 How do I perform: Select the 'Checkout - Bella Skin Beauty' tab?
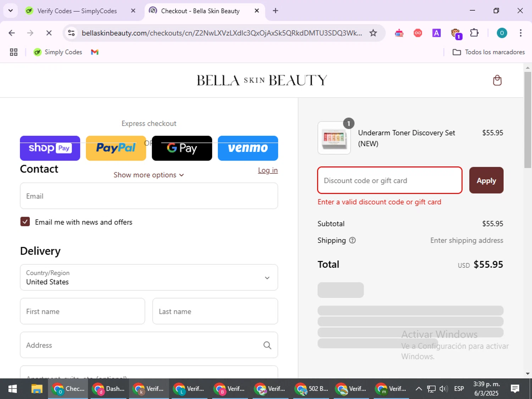point(200,11)
